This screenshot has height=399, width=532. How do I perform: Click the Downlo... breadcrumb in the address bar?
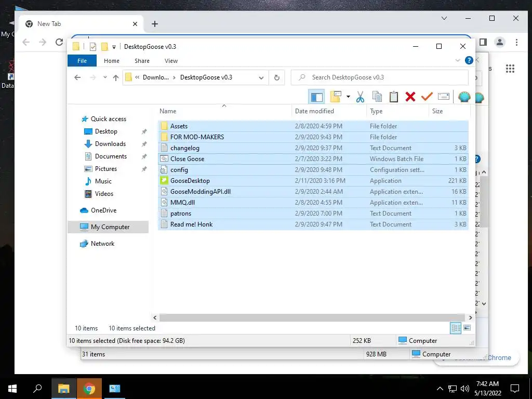pos(156,77)
